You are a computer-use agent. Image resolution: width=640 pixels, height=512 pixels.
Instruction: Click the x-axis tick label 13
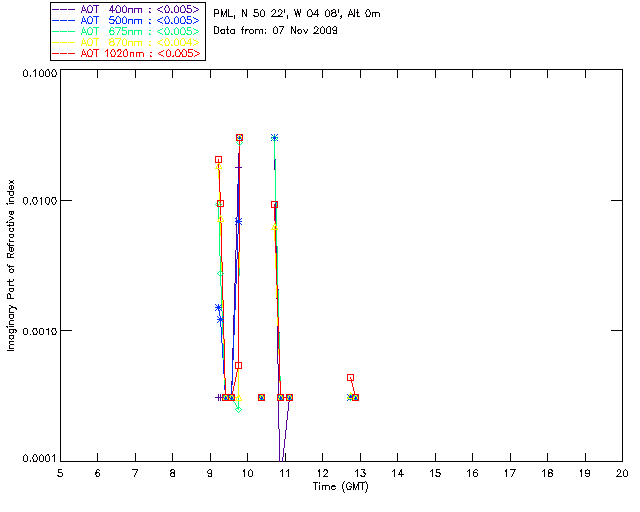[360, 474]
